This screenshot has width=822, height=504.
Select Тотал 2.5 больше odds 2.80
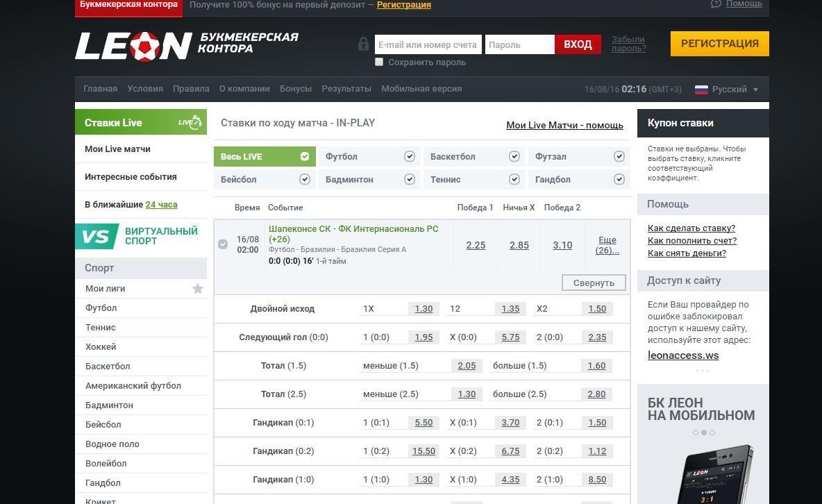[x=596, y=394]
